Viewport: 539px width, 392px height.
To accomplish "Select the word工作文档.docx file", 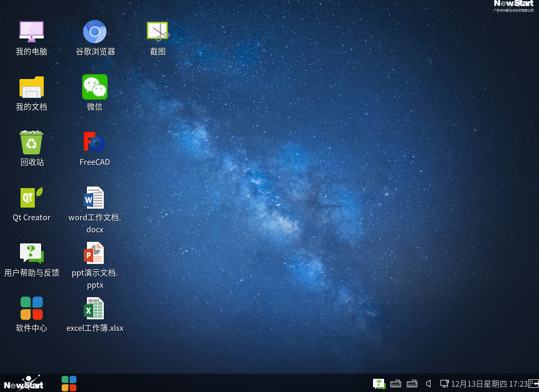I will click(95, 210).
